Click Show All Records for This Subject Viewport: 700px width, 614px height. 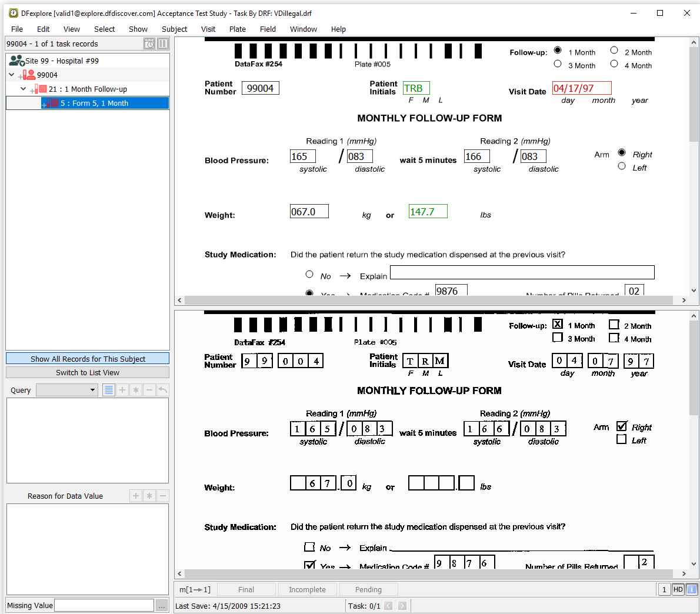(x=88, y=359)
